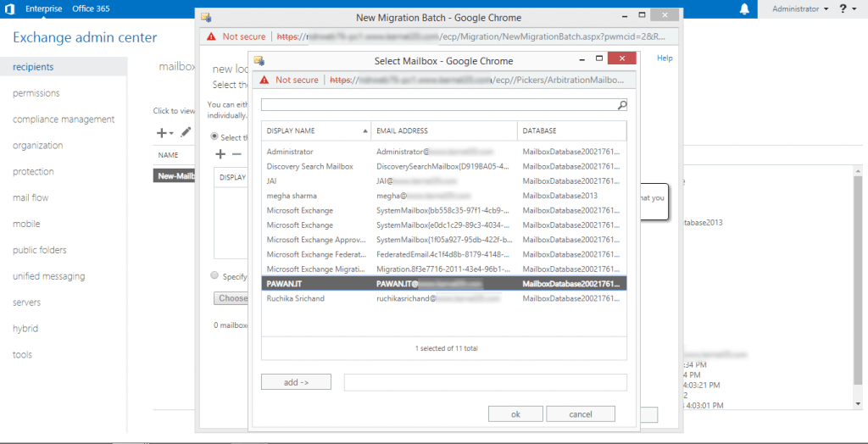The width and height of the screenshot is (868, 444).
Task: Select the Administrator mailbox row
Action: [444, 151]
